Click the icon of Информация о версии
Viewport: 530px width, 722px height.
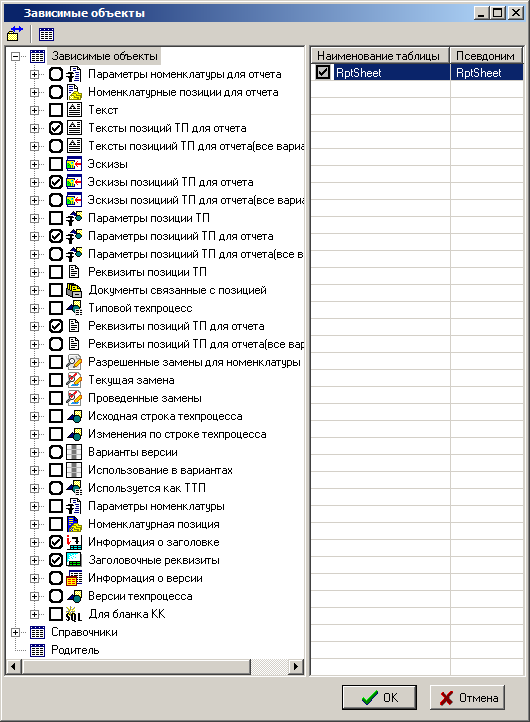(x=74, y=578)
